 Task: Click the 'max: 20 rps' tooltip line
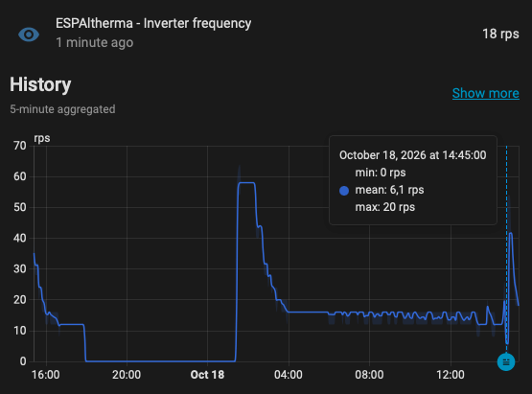point(384,207)
